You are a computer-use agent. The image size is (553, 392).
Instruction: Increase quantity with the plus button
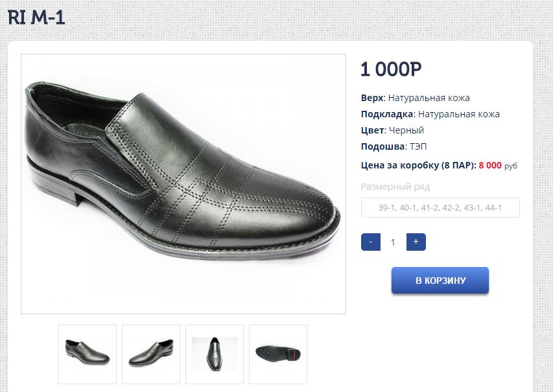tap(416, 242)
